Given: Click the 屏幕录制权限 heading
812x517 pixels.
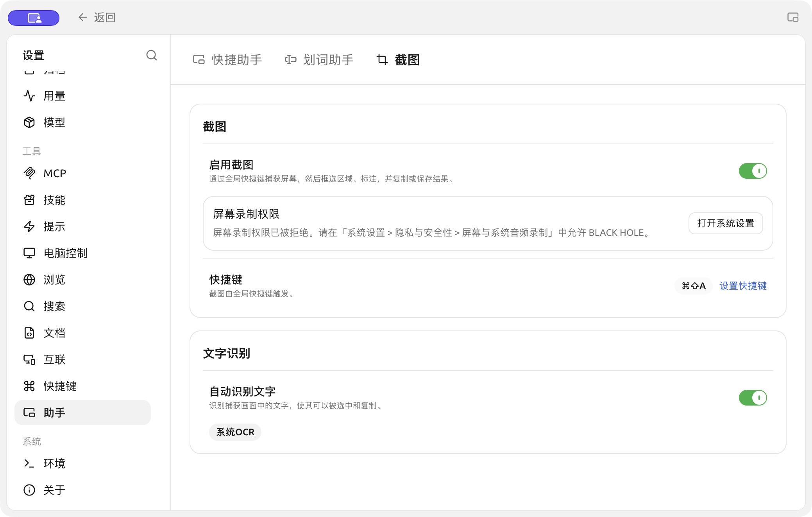Looking at the screenshot, I should pyautogui.click(x=246, y=214).
